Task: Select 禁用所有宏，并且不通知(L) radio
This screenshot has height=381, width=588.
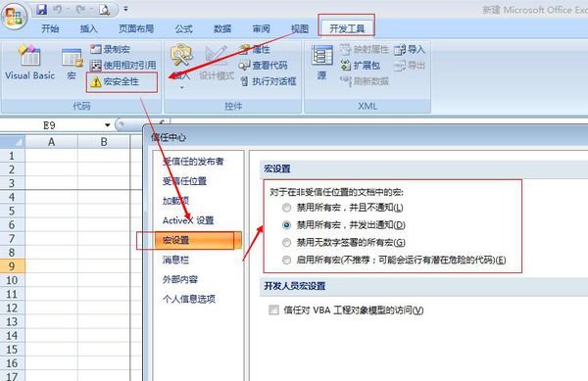Action: pos(286,208)
